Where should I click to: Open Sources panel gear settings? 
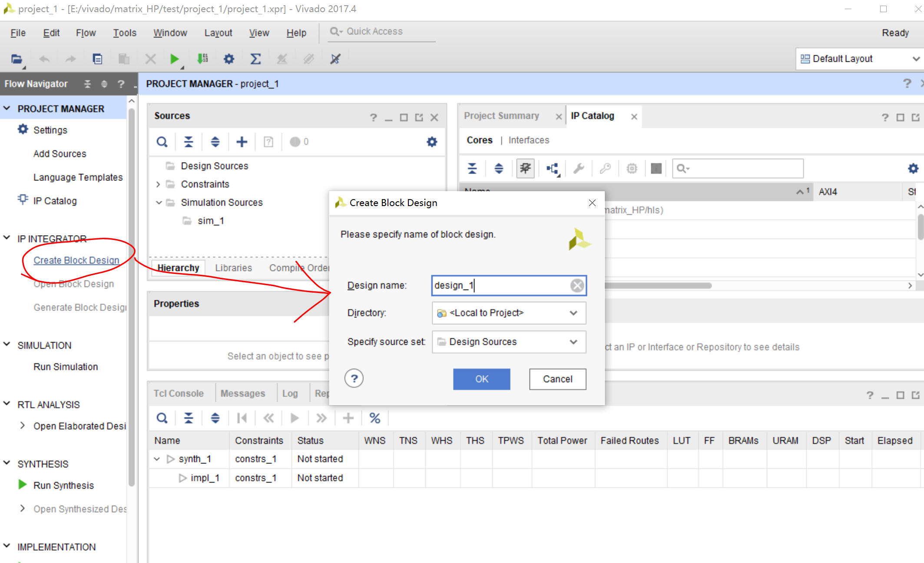click(431, 142)
